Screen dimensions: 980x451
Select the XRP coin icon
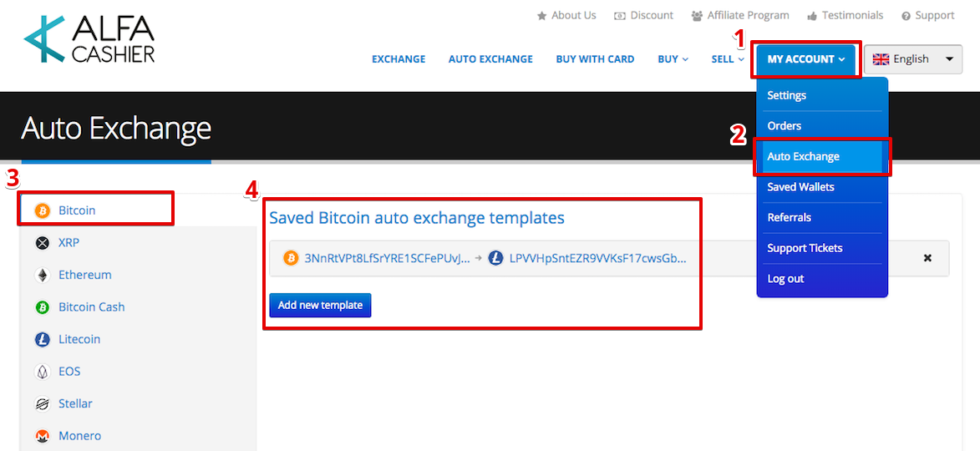pyautogui.click(x=43, y=243)
